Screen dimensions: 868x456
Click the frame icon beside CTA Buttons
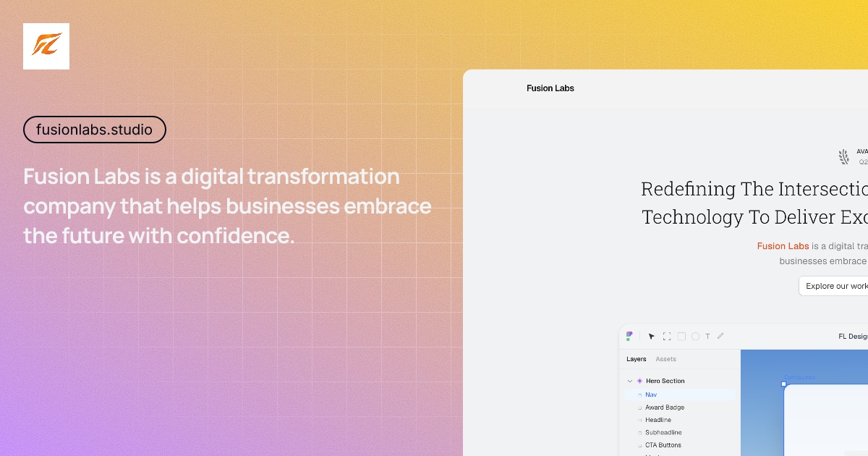(639, 445)
